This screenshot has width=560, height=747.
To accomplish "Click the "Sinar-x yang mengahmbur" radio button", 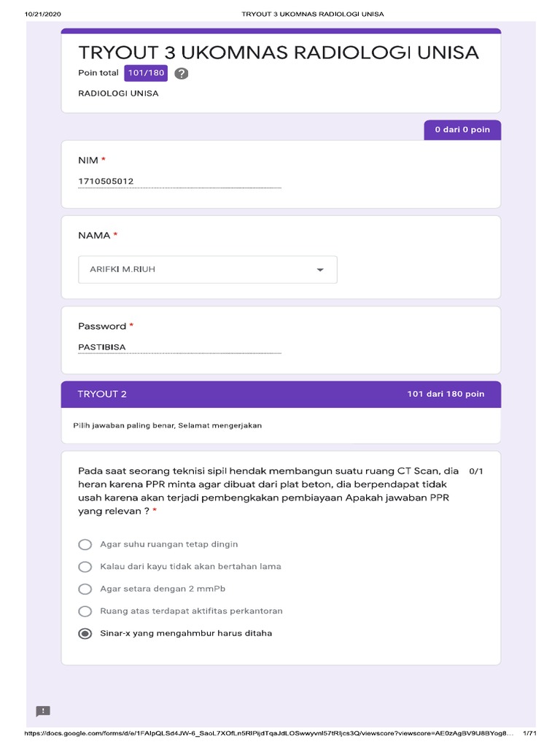I will [85, 633].
